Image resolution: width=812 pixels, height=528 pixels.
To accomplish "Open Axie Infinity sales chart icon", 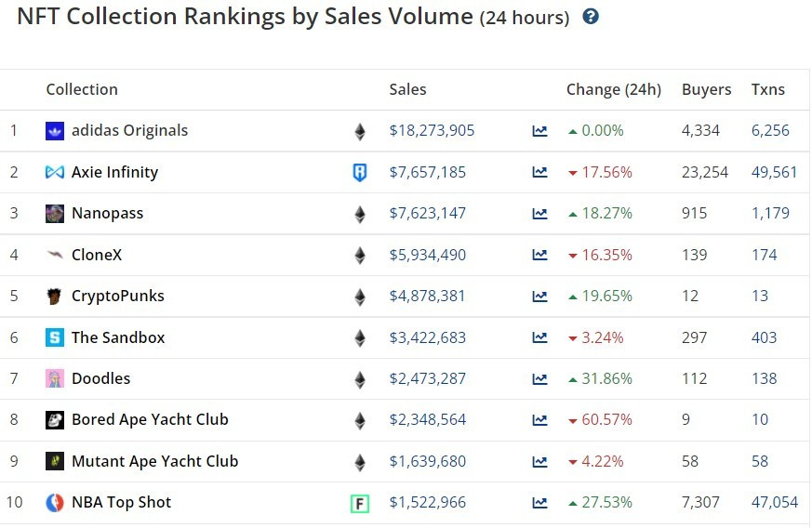I will tap(539, 172).
